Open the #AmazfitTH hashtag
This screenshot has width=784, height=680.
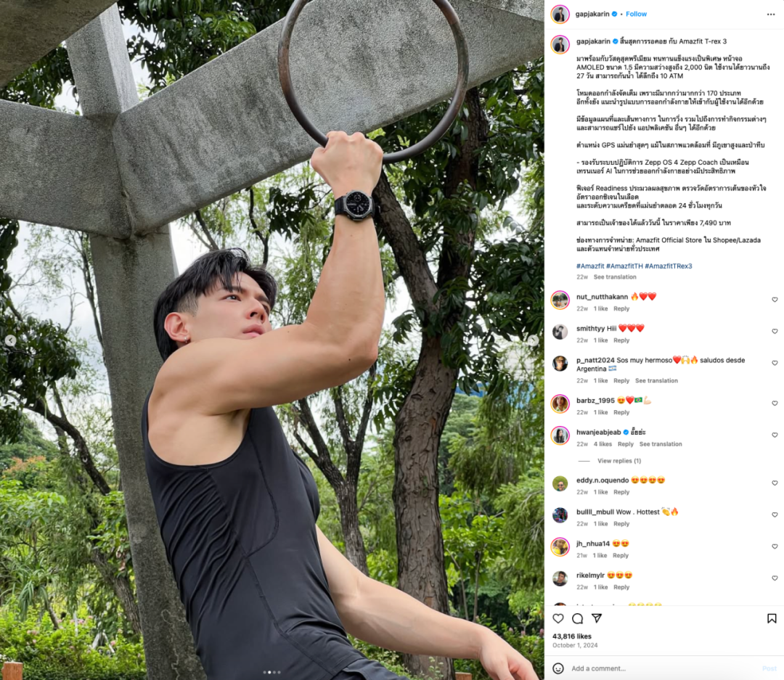[624, 266]
